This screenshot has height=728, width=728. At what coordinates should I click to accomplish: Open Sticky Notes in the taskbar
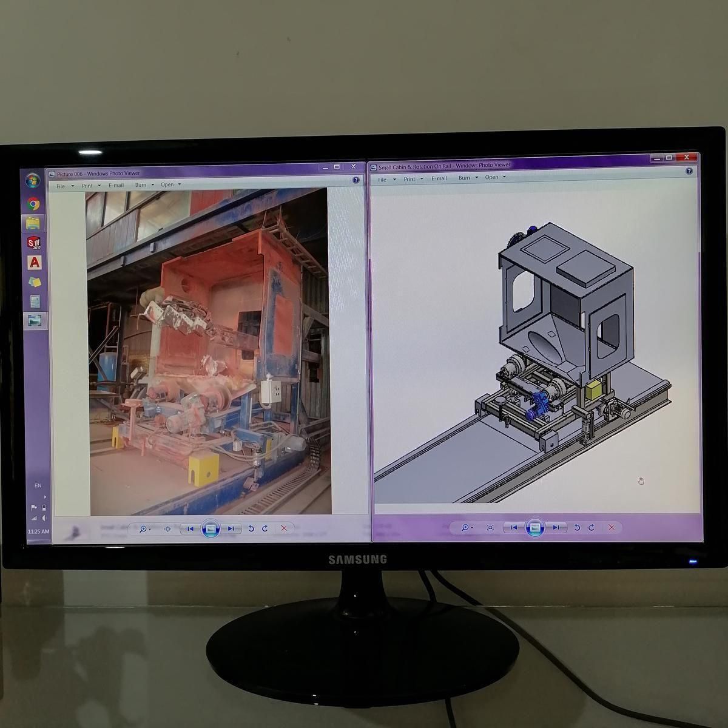[x=35, y=282]
